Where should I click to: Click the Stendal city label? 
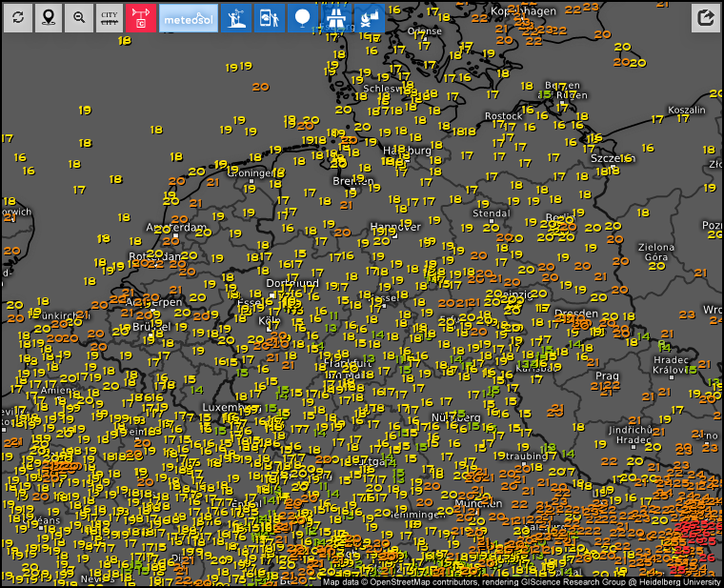pyautogui.click(x=492, y=213)
